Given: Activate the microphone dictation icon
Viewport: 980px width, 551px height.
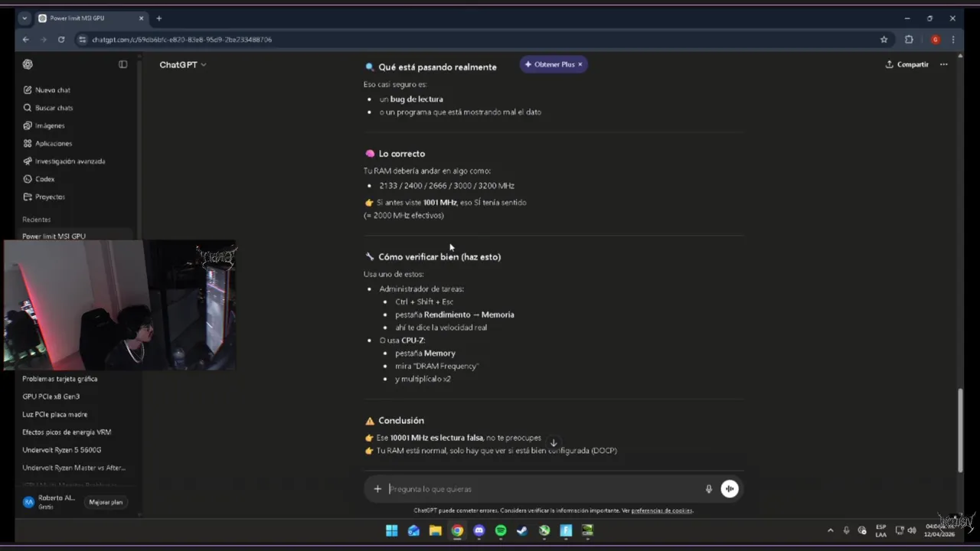Looking at the screenshot, I should (708, 489).
